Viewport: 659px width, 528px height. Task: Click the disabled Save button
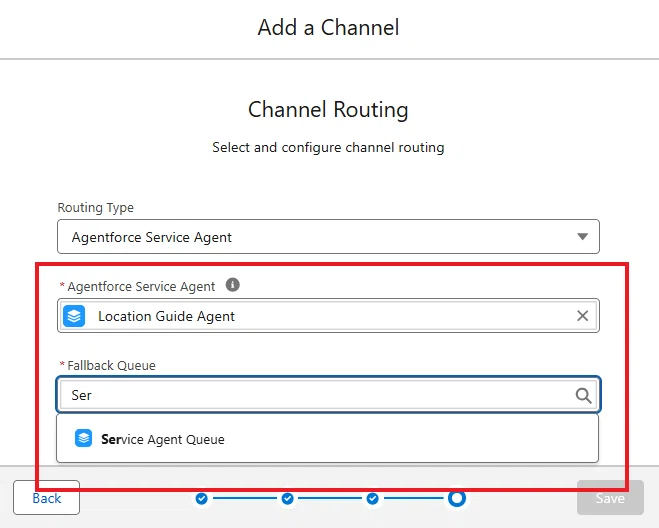610,498
